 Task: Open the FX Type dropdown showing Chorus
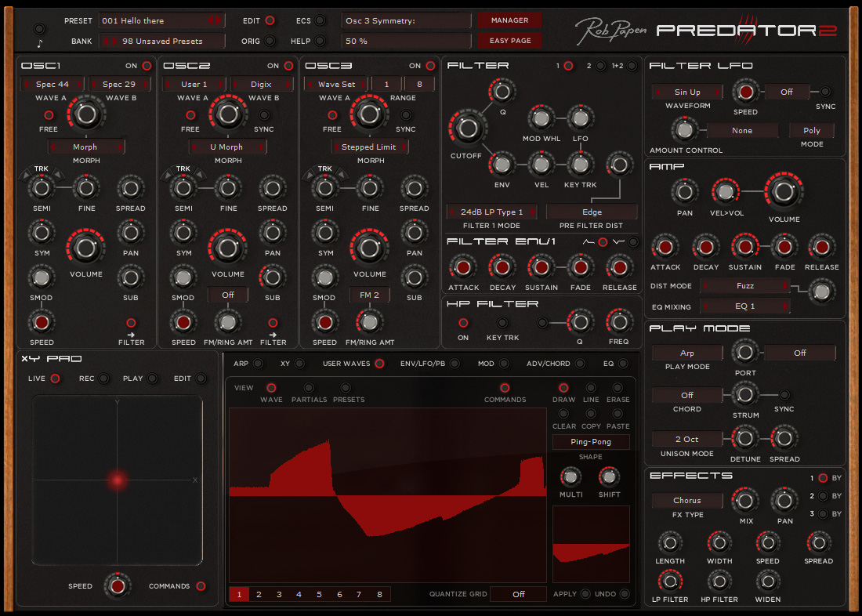pos(686,500)
